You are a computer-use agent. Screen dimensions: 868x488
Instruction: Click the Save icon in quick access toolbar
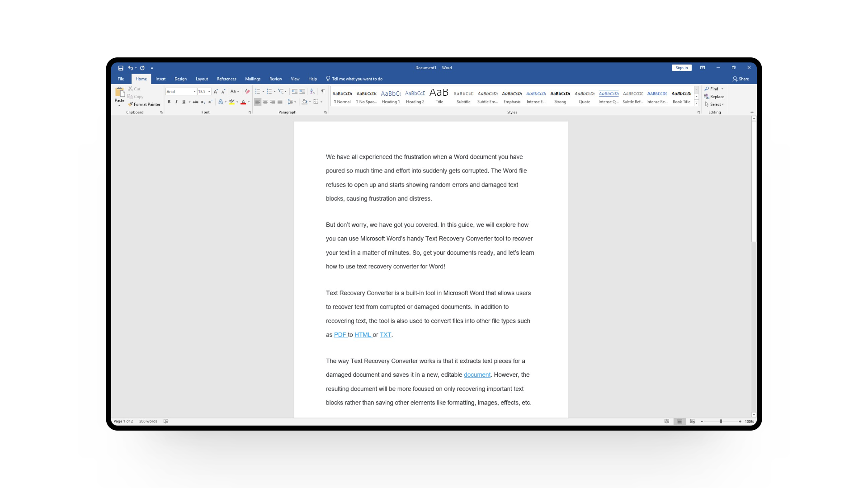coord(121,68)
